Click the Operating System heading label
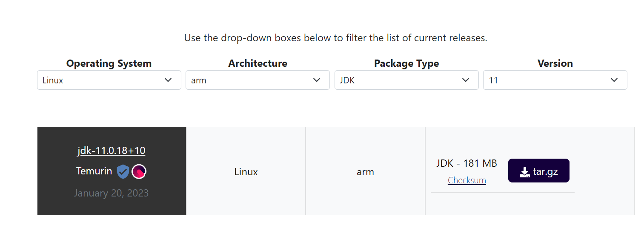 pyautogui.click(x=109, y=63)
